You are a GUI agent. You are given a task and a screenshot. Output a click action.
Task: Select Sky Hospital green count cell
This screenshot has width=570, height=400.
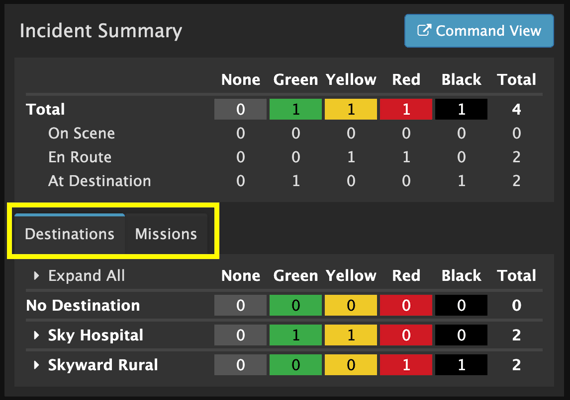point(296,335)
